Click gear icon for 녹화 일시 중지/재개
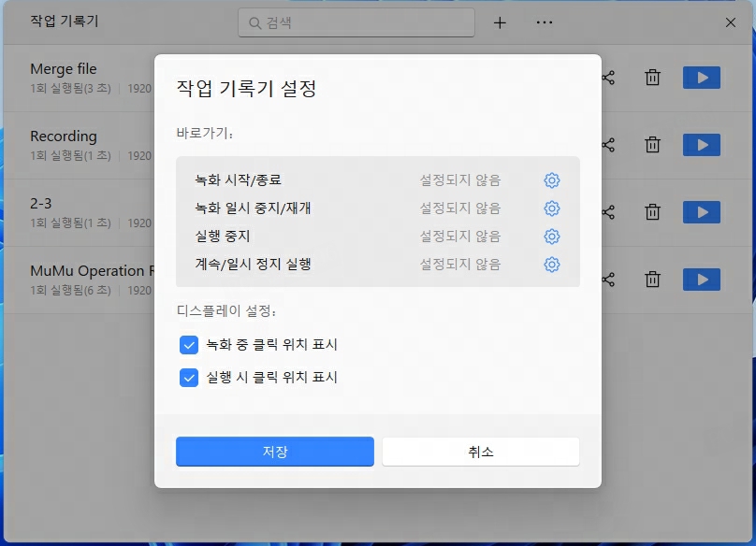The image size is (756, 546). pyautogui.click(x=552, y=208)
